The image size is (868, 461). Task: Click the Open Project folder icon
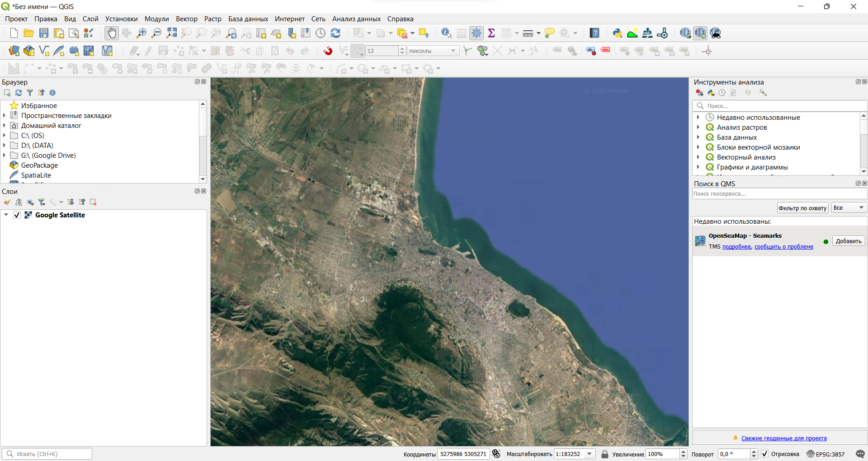(x=29, y=33)
